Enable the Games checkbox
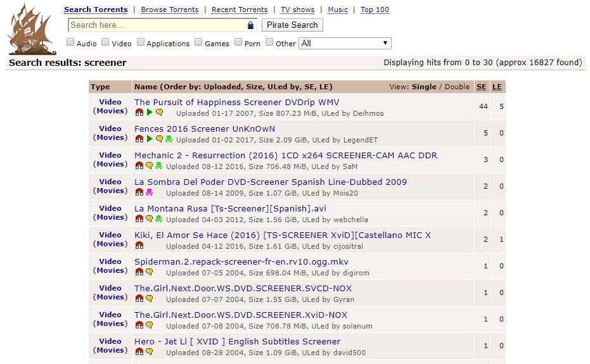590x364 pixels. [199, 42]
